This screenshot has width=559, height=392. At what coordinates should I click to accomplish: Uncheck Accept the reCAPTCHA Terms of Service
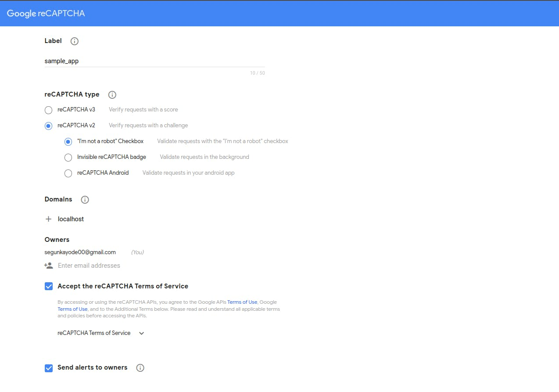point(49,286)
